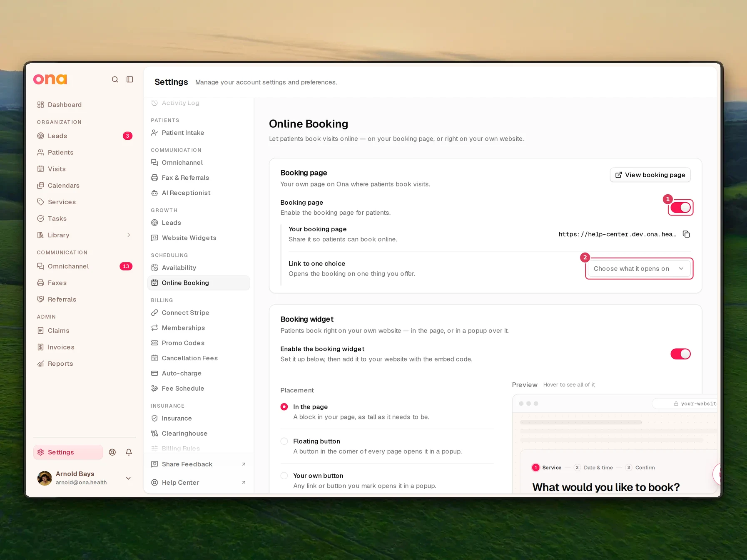Viewport: 747px width, 560px height.
Task: Open Share Feedback external link
Action: 199,464
